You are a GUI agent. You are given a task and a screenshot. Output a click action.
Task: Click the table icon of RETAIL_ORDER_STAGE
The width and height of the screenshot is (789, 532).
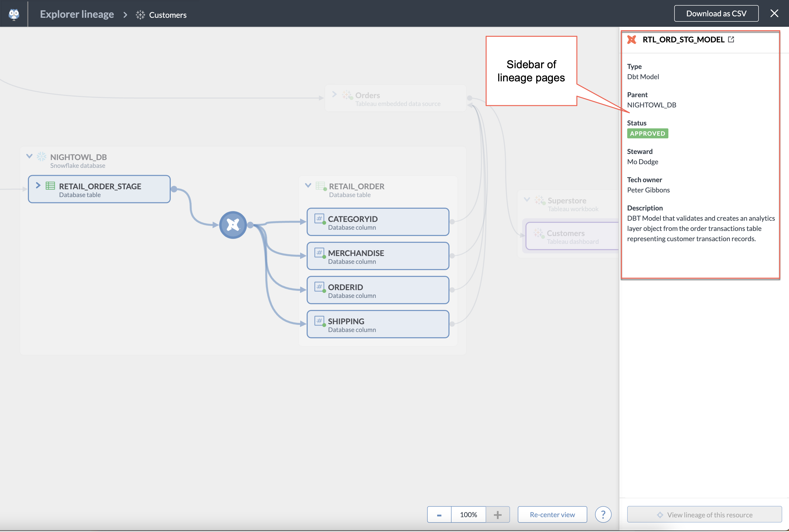50,186
